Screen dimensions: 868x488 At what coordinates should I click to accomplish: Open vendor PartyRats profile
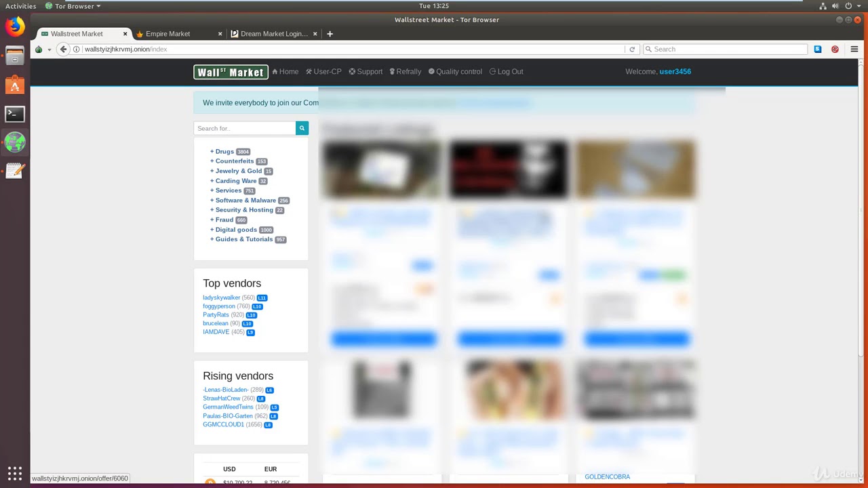(x=216, y=315)
